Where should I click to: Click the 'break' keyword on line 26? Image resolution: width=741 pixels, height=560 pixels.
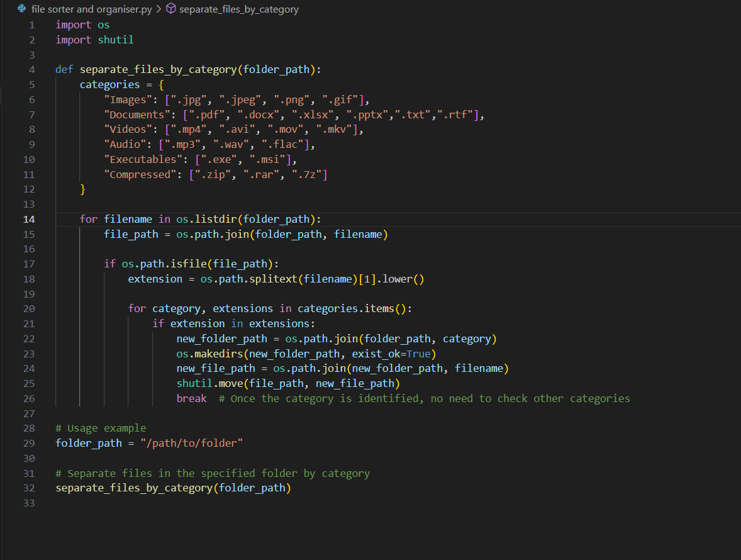[x=191, y=398]
